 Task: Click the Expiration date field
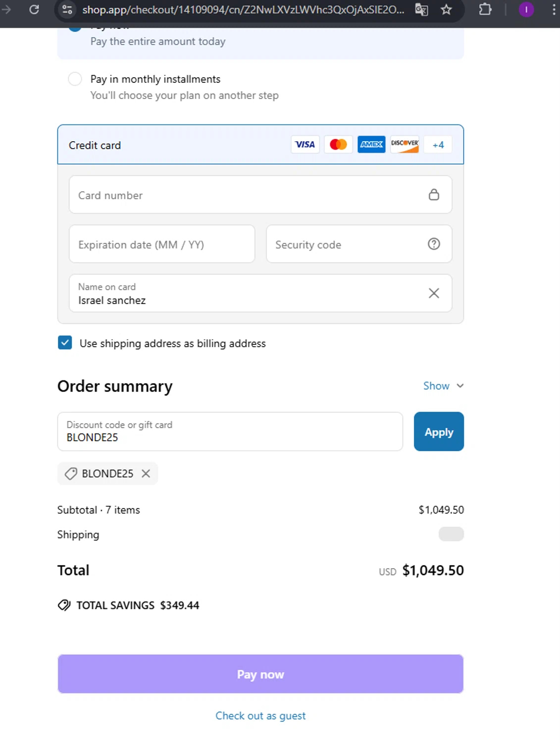coord(162,244)
